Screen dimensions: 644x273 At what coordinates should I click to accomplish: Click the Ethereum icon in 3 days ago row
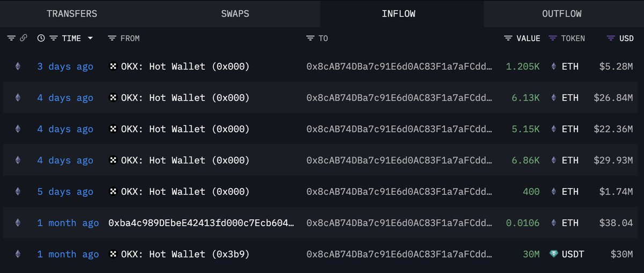pos(18,67)
